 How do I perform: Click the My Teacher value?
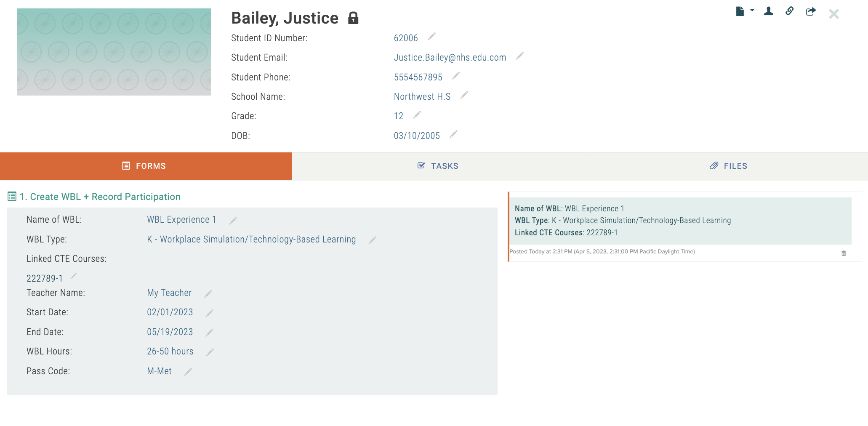pos(169,293)
